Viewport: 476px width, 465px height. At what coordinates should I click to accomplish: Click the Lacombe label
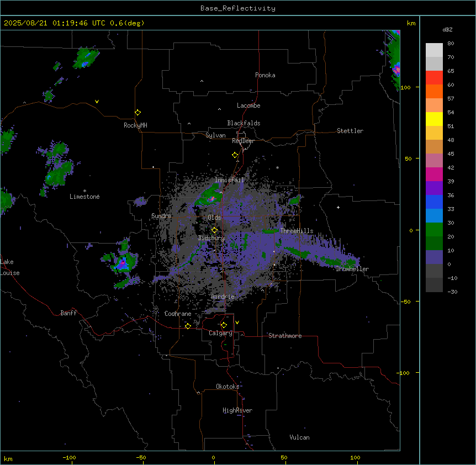point(248,105)
